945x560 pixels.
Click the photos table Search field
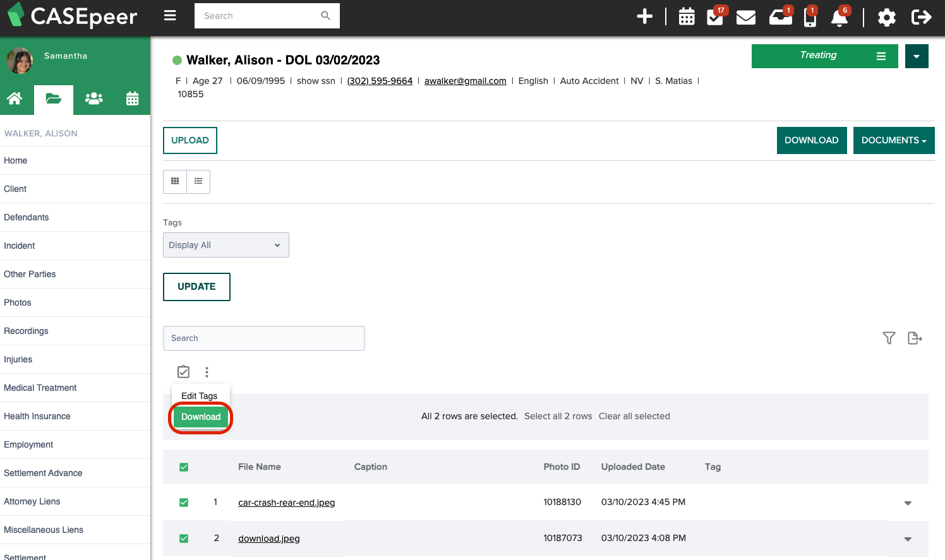pyautogui.click(x=264, y=338)
